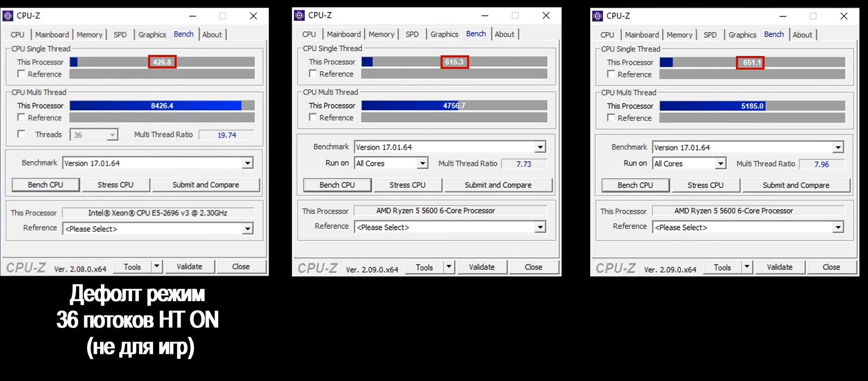Click Submit and Compare in the Xeon window
Viewport: 868px width, 381px height.
point(206,185)
